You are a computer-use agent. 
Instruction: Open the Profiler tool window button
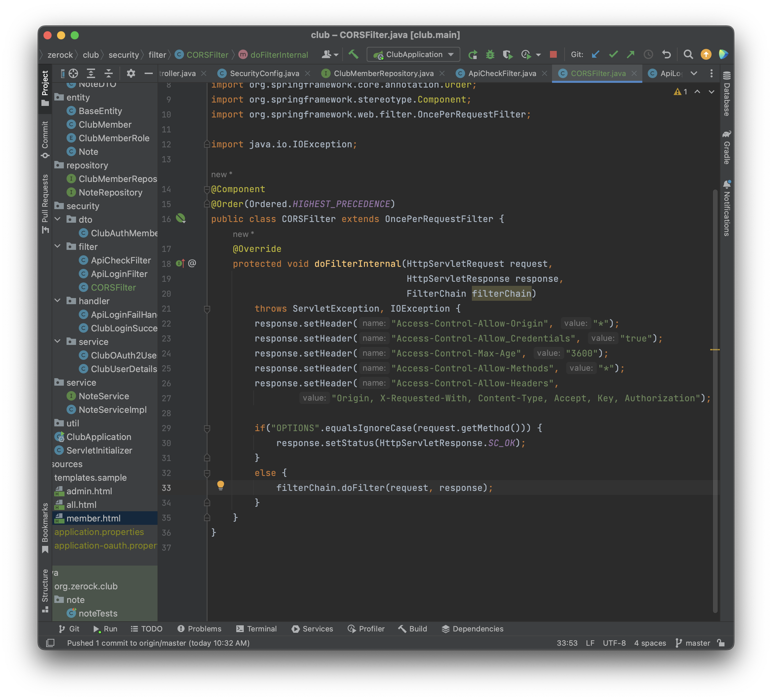pyautogui.click(x=366, y=629)
